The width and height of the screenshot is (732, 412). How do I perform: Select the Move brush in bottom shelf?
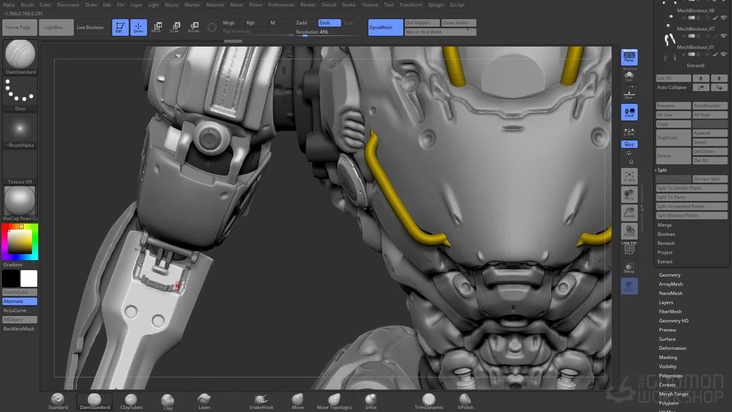click(297, 401)
